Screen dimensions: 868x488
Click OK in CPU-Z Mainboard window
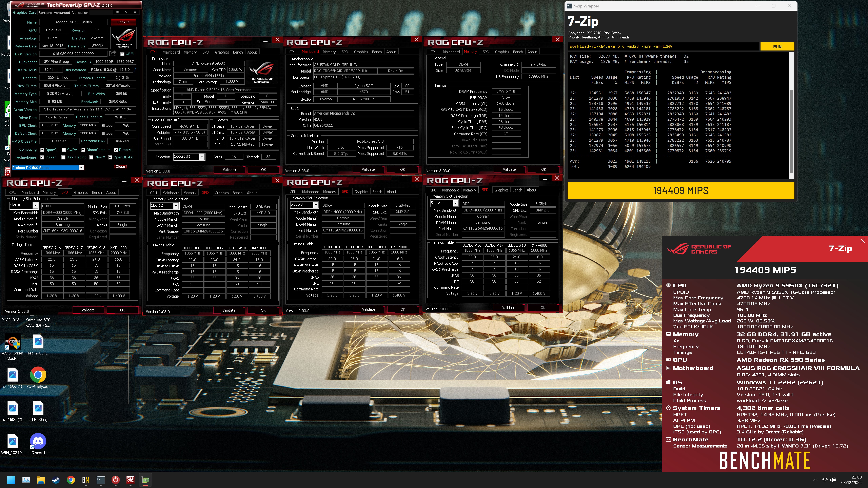(x=402, y=169)
